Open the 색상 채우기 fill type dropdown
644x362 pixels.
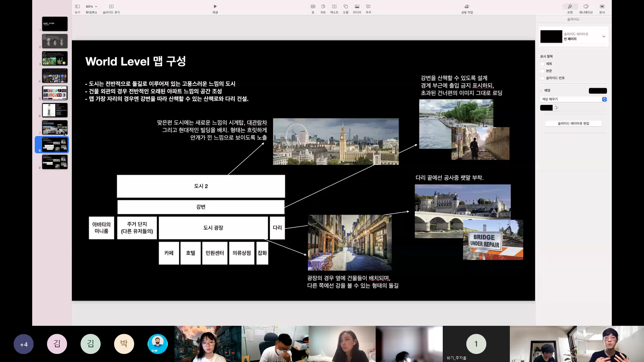click(x=574, y=99)
